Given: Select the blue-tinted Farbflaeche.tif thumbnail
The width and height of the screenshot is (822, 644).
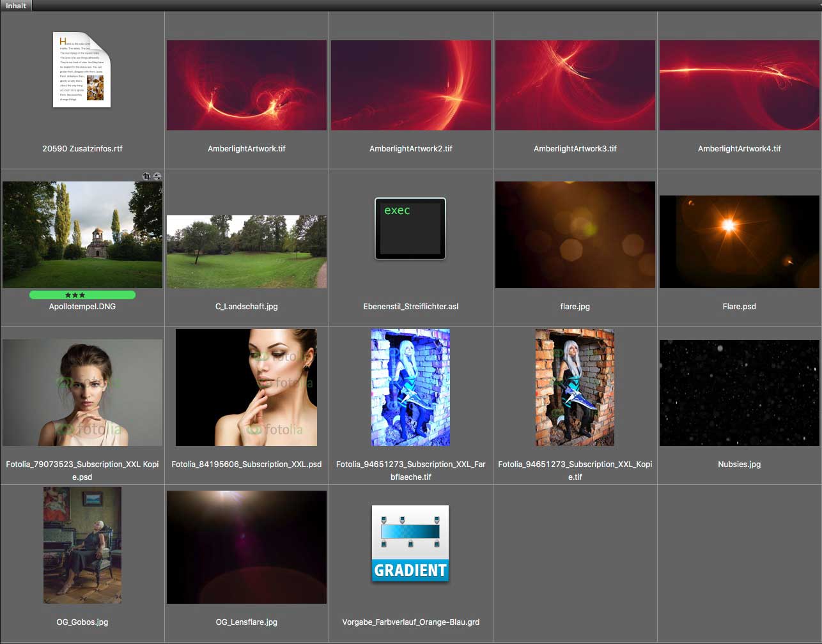Looking at the screenshot, I should click(410, 387).
